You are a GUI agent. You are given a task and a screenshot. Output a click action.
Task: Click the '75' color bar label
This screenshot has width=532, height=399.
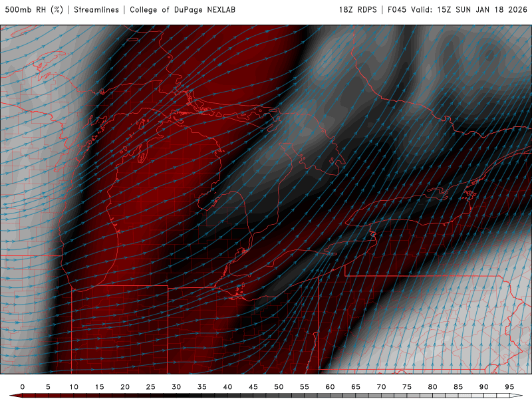(407, 387)
